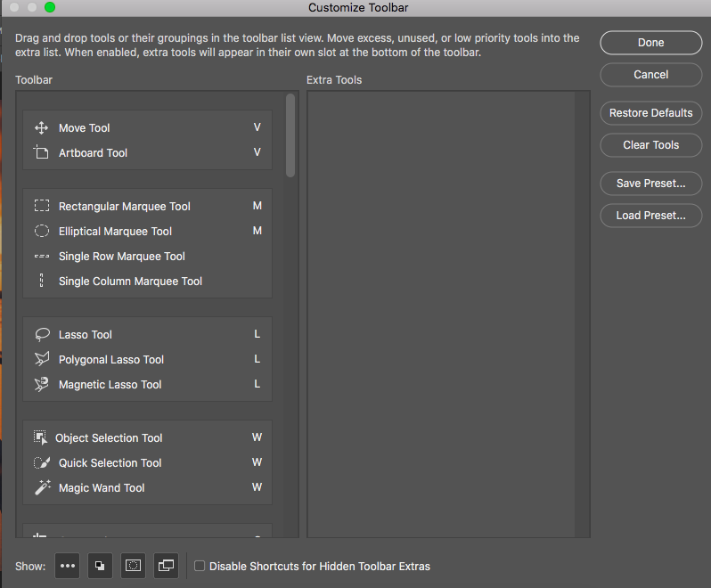Click the Single Column Marquee Tool label
Image resolution: width=711 pixels, height=588 pixels.
(131, 281)
